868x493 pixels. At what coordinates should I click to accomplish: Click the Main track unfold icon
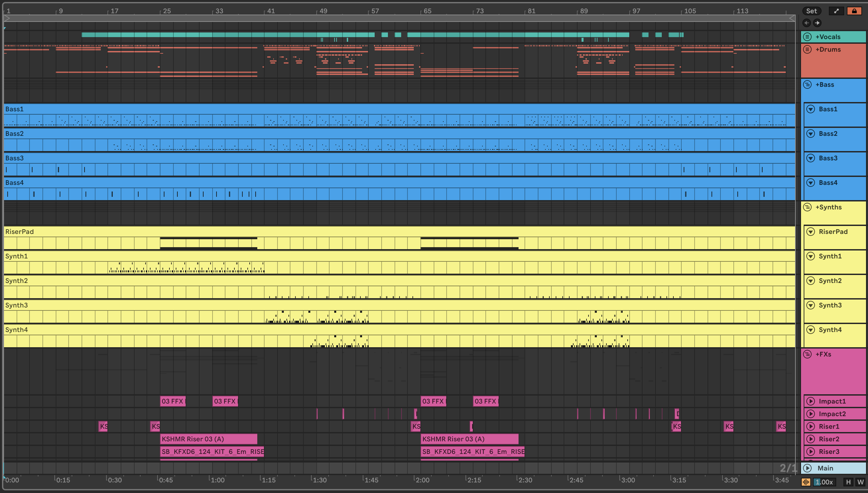click(808, 468)
